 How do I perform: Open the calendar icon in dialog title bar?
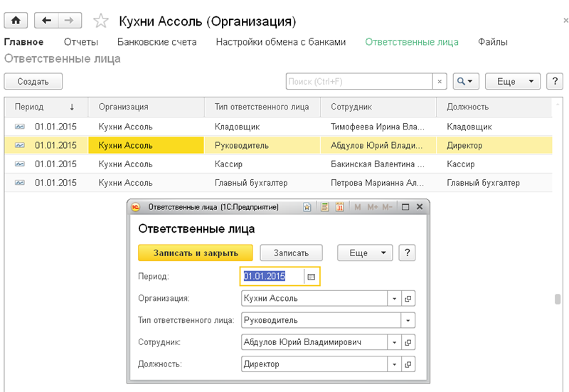tap(339, 207)
